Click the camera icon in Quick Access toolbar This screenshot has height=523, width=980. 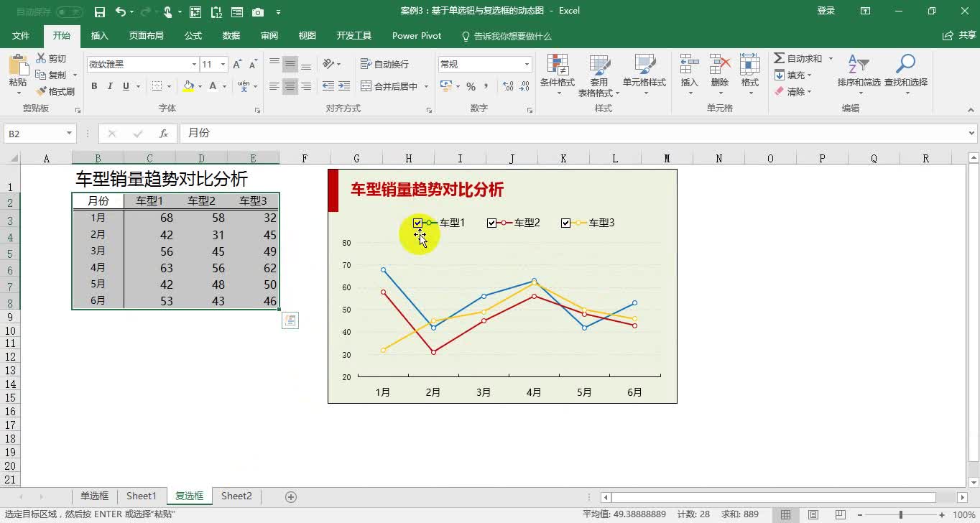257,10
